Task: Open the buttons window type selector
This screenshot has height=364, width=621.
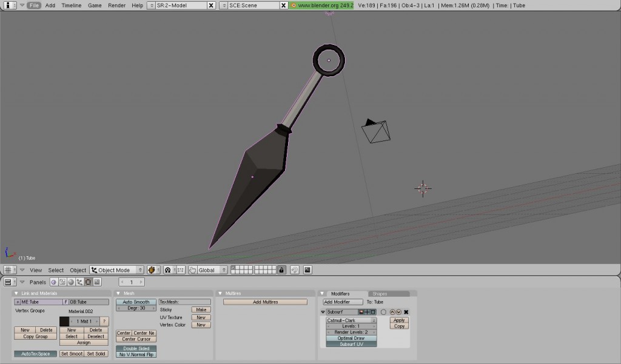Action: tap(10, 282)
